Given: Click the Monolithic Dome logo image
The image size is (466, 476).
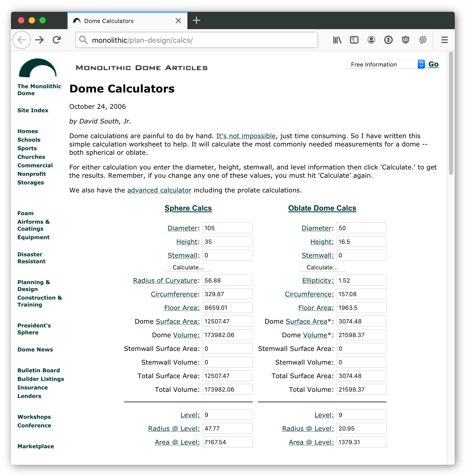Looking at the screenshot, I should [38, 68].
